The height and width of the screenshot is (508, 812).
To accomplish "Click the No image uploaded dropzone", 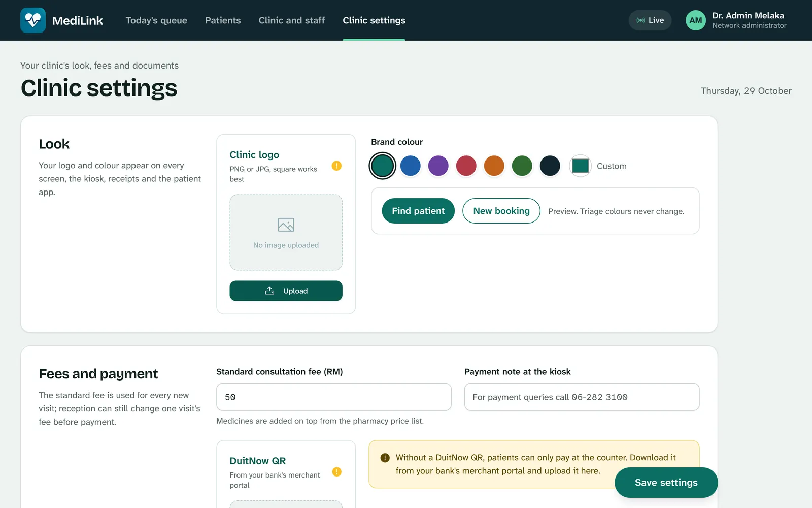I will pos(286,233).
